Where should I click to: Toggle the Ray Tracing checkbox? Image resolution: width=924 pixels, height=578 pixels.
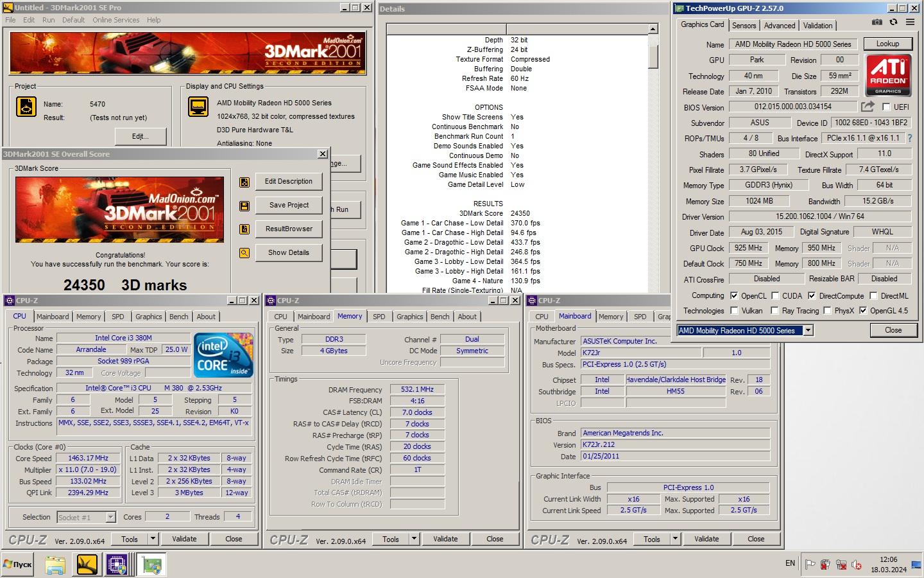coord(775,311)
